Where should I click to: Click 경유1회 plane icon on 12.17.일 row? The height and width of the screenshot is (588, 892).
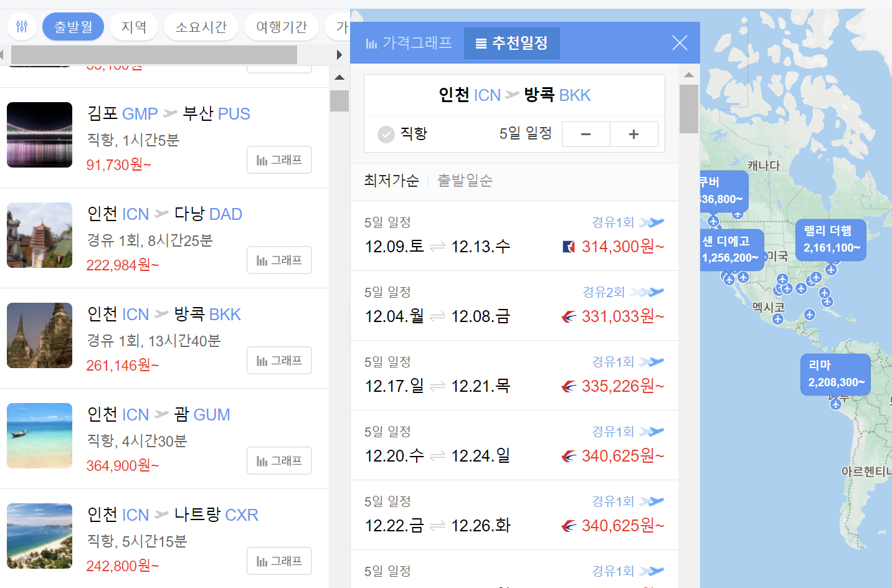652,362
